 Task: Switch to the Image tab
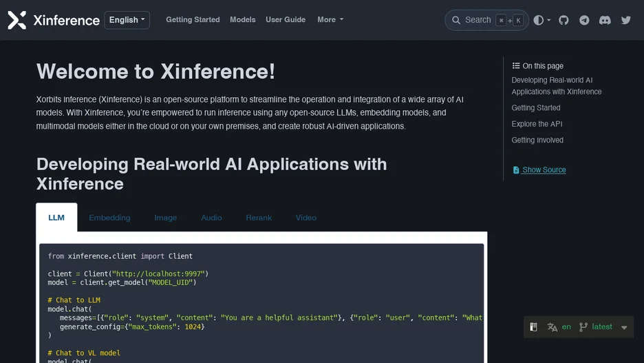coord(166,218)
